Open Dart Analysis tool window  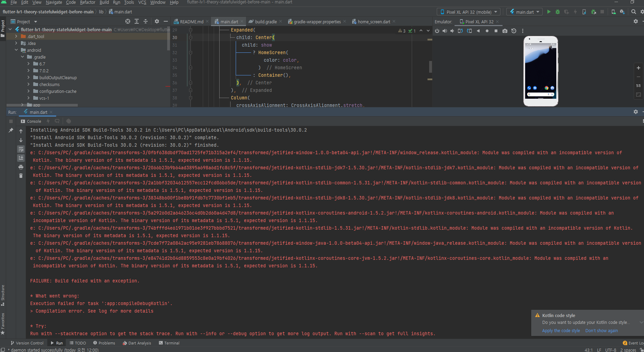tap(136, 343)
